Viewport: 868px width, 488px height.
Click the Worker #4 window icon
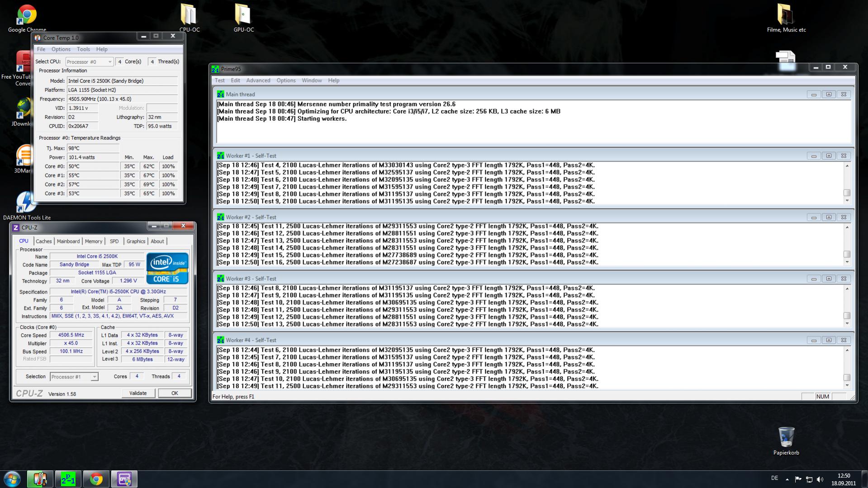220,340
